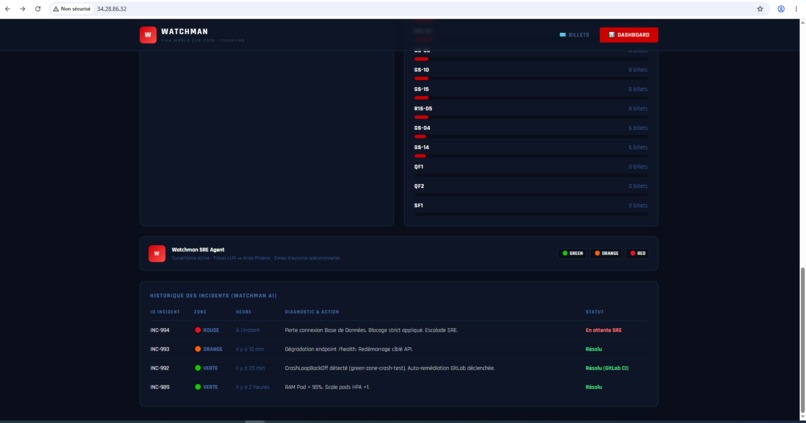Click the orange dot of INC-993 row
Image resolution: width=806 pixels, height=423 pixels.
[x=198, y=349]
